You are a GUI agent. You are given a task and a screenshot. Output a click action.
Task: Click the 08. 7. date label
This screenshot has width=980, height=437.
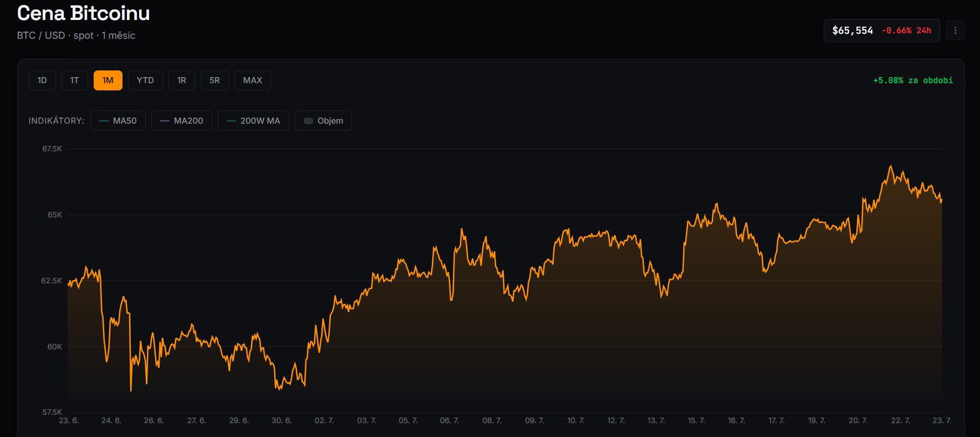[x=492, y=420]
